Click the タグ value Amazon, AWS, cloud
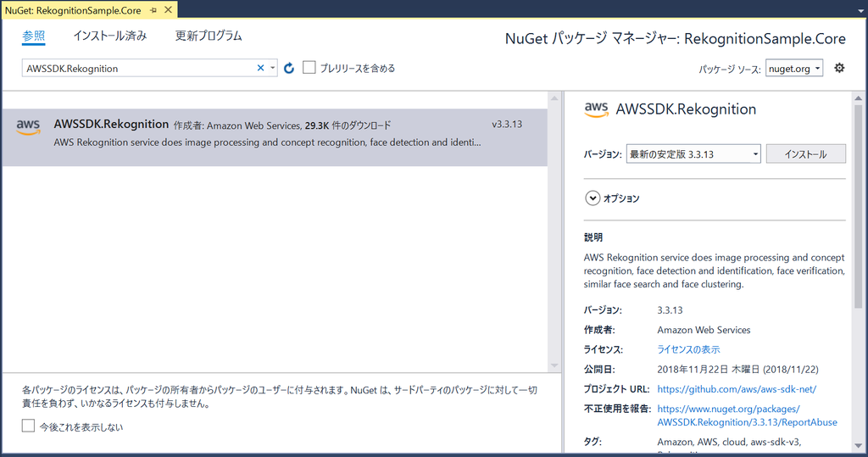The height and width of the screenshot is (457, 868). tap(729, 442)
